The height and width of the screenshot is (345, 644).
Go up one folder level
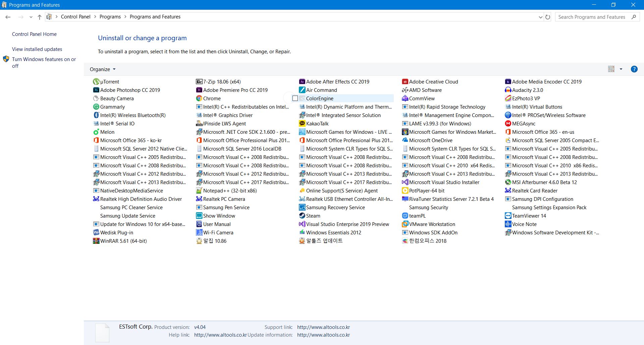pos(40,17)
